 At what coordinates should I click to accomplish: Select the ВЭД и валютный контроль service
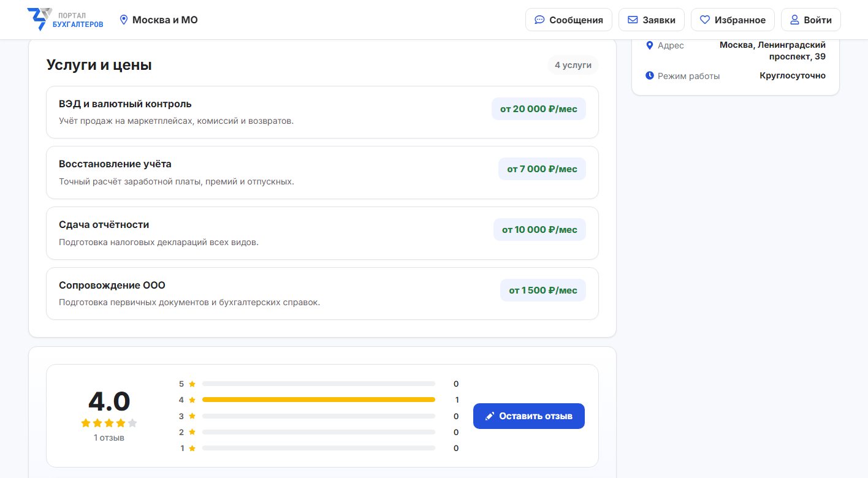(x=322, y=112)
